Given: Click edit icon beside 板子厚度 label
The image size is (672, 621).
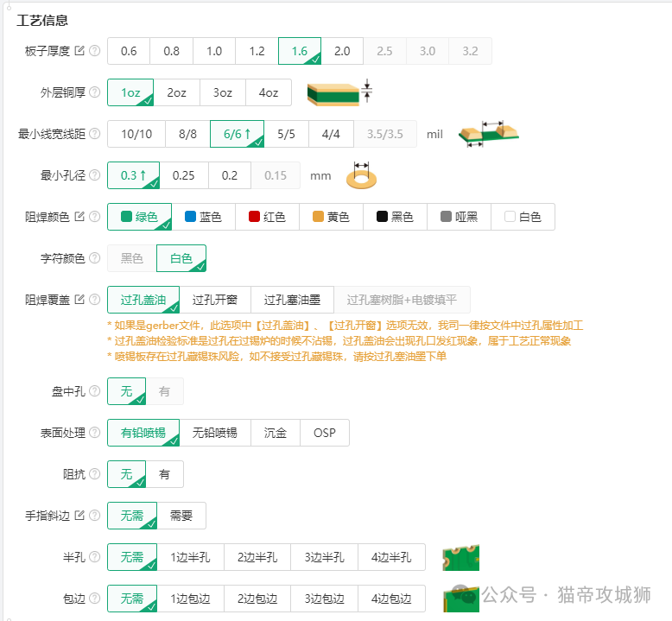Looking at the screenshot, I should coord(79,51).
